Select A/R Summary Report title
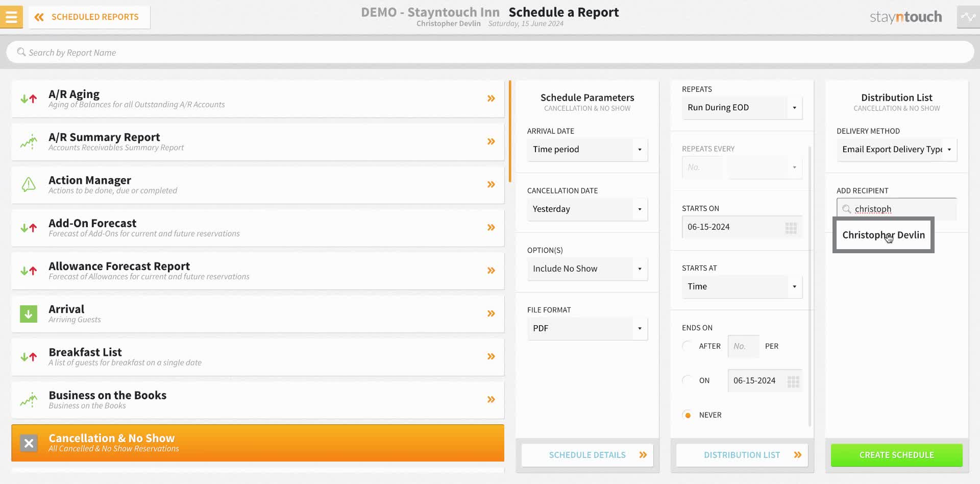This screenshot has height=484, width=980. pyautogui.click(x=104, y=137)
